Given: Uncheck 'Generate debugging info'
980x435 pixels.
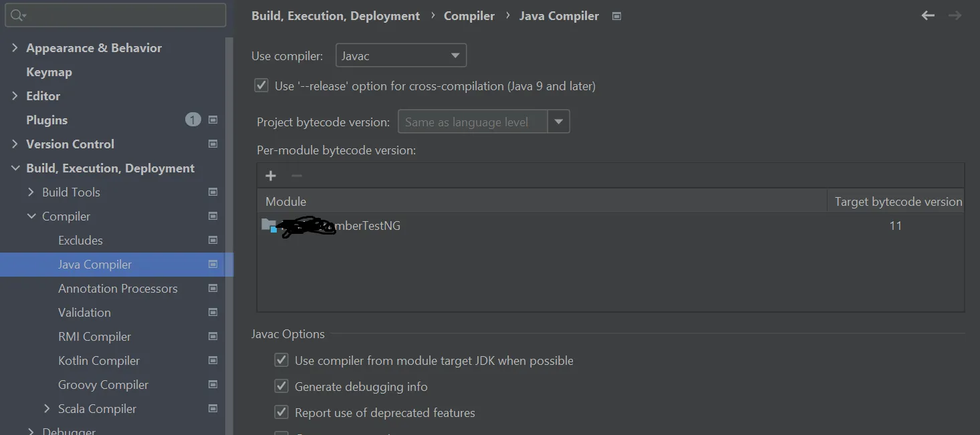Looking at the screenshot, I should coord(281,387).
